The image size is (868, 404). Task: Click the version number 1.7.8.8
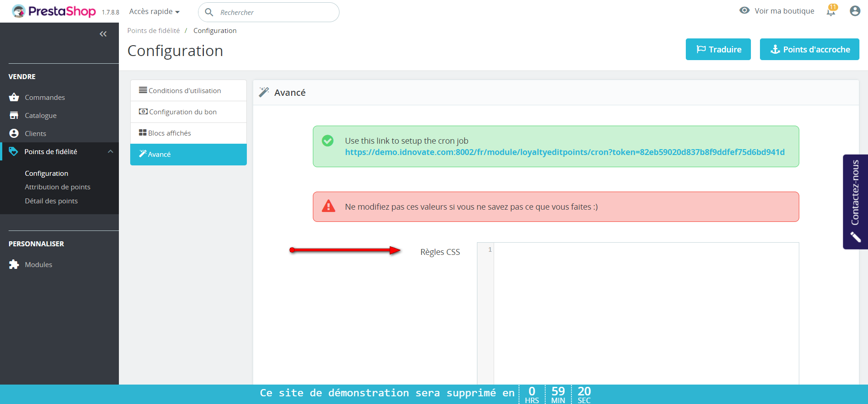tap(110, 12)
